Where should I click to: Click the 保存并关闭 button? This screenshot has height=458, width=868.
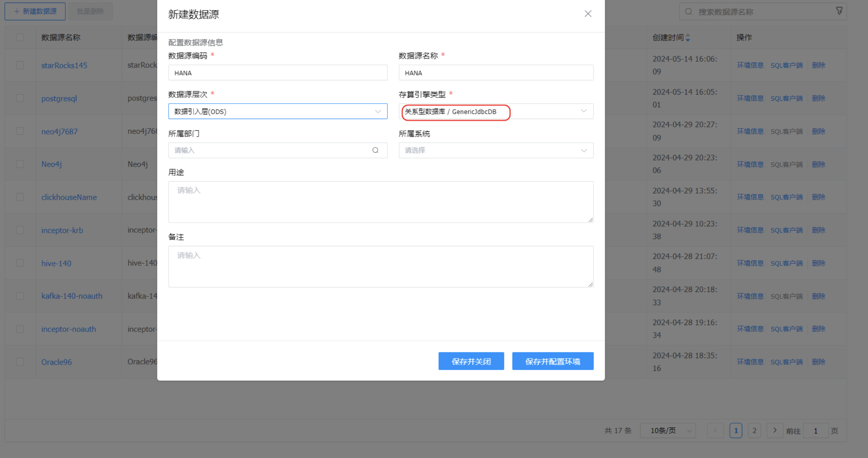pos(471,361)
